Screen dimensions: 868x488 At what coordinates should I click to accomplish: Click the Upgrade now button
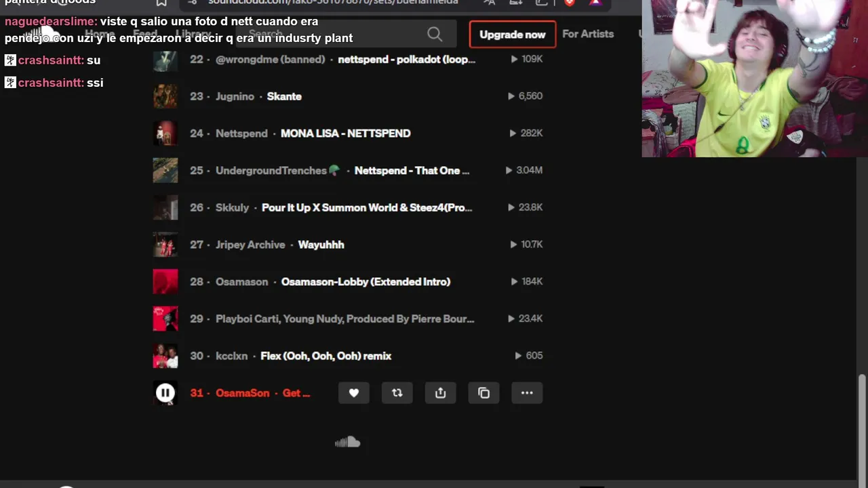513,34
